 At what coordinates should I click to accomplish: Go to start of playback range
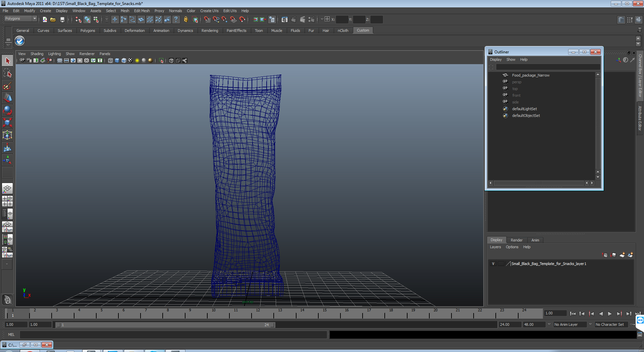tap(573, 314)
